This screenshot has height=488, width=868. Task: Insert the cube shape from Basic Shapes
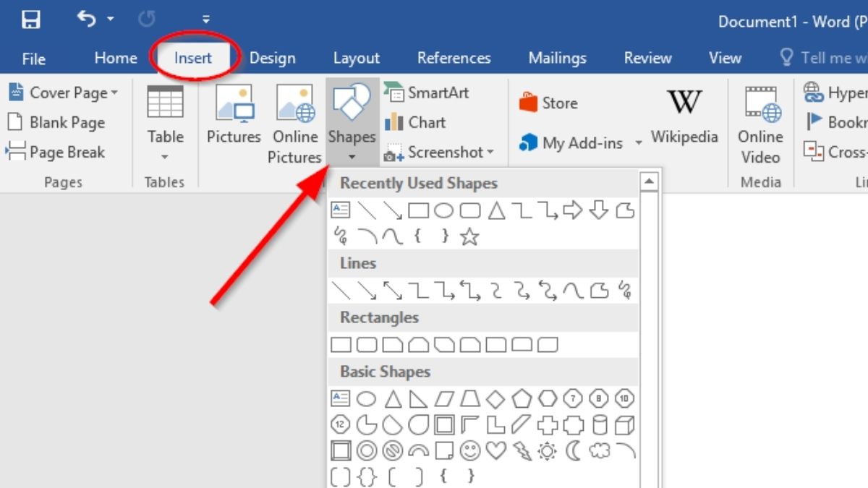[x=625, y=424]
